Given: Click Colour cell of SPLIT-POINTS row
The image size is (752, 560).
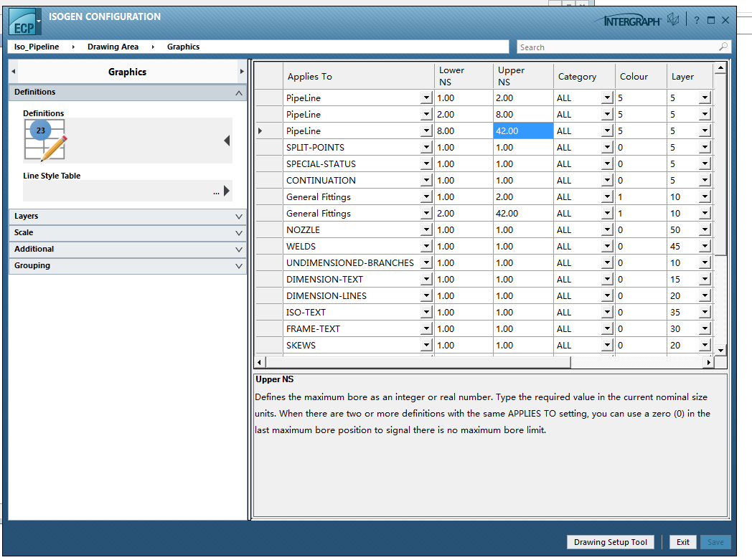Looking at the screenshot, I should click(641, 148).
